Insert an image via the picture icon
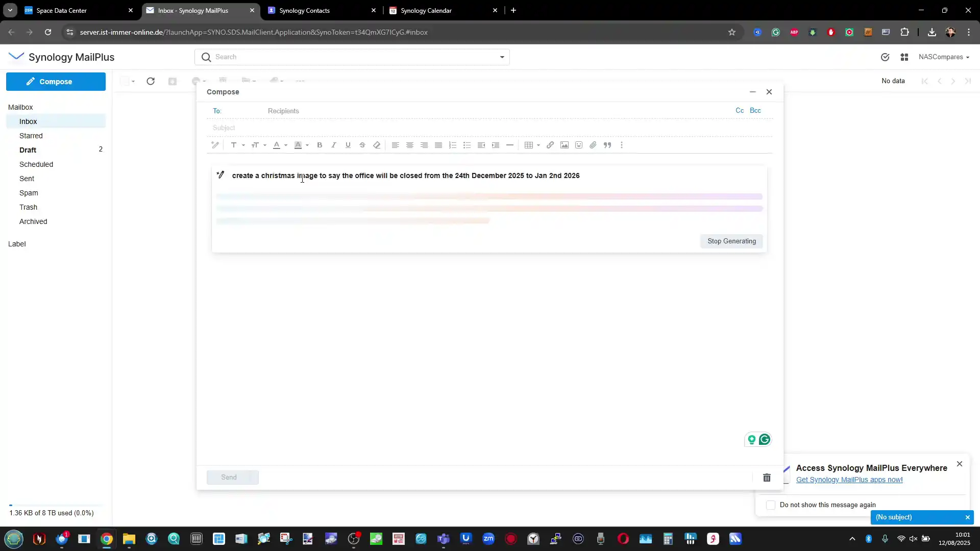The image size is (980, 551). click(565, 145)
